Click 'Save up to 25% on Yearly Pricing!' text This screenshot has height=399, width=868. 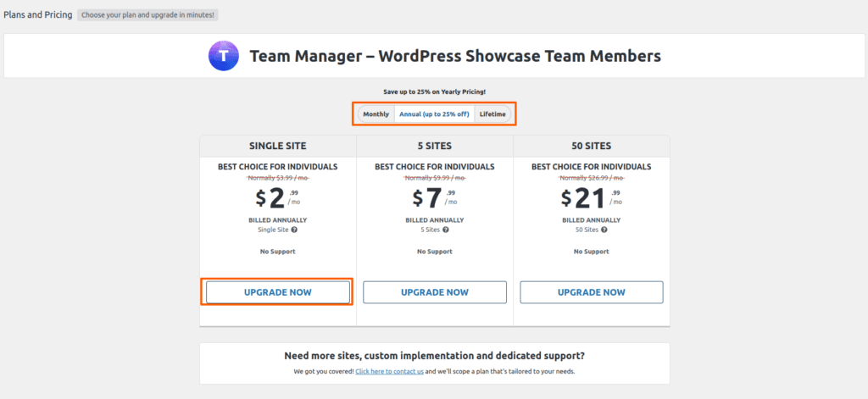click(x=435, y=91)
